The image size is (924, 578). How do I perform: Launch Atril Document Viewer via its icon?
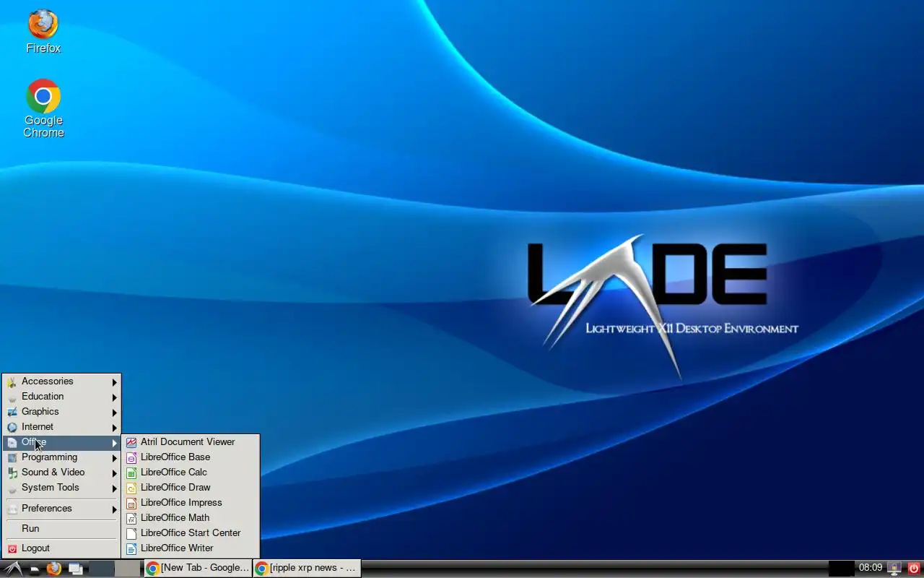click(x=131, y=442)
